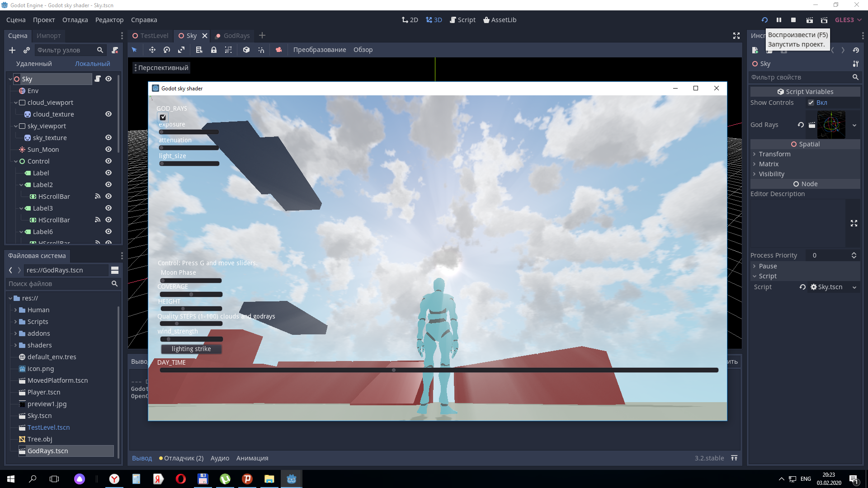This screenshot has width=868, height=488.
Task: Click the Поиск файлов search field
Action: pyautogui.click(x=59, y=283)
